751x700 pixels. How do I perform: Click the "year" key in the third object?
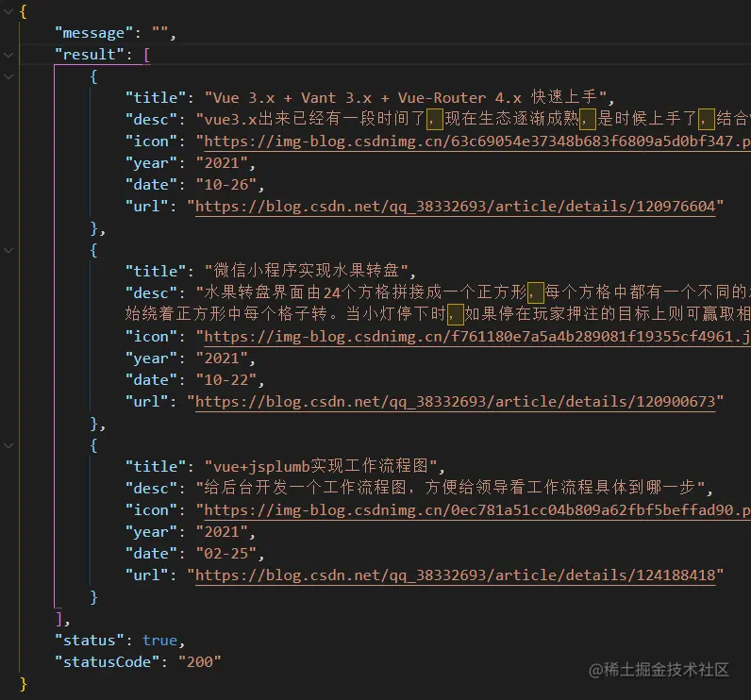point(151,532)
